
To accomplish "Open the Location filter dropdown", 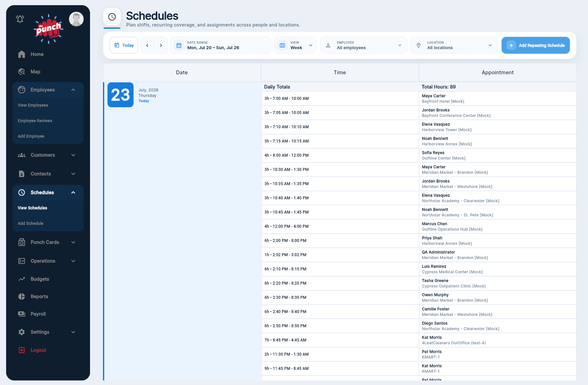I will pyautogui.click(x=454, y=45).
